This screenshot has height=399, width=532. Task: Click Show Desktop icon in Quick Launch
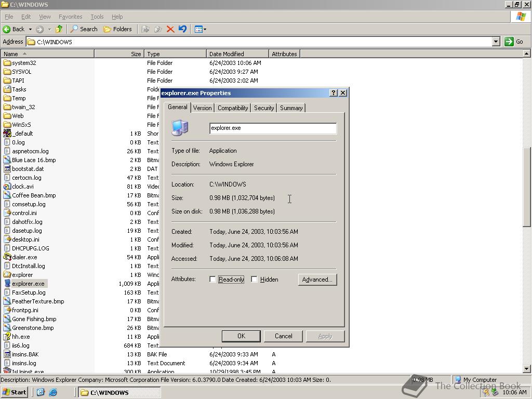coord(41,392)
